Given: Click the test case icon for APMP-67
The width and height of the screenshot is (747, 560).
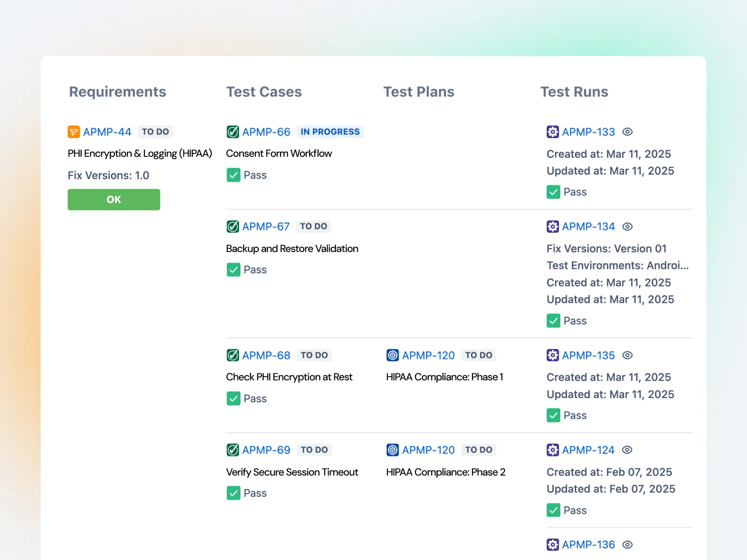Looking at the screenshot, I should [x=233, y=226].
